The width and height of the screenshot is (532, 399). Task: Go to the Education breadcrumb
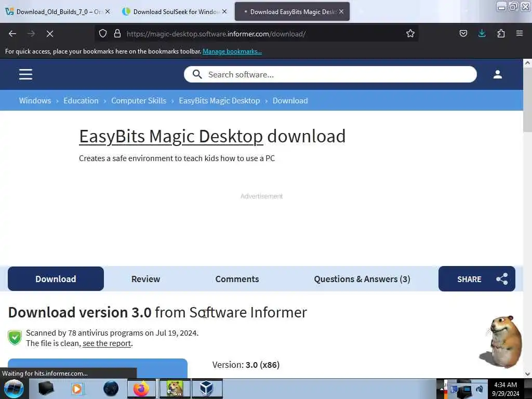click(81, 100)
